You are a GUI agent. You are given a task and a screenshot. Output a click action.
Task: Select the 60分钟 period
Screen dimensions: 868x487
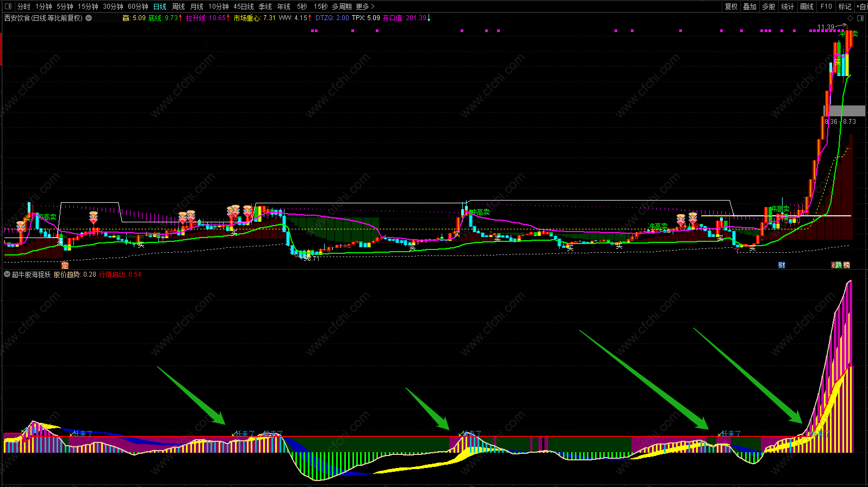point(138,7)
